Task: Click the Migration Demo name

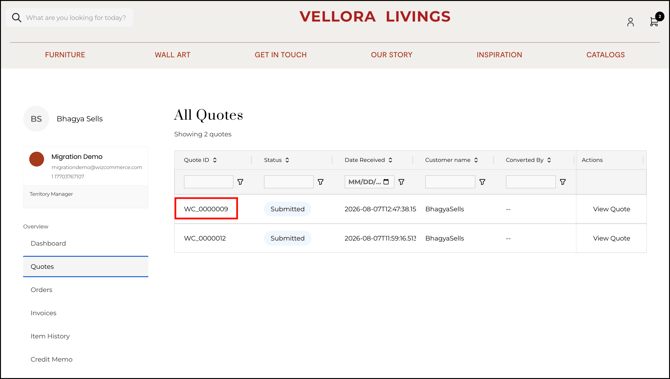Action: (77, 157)
